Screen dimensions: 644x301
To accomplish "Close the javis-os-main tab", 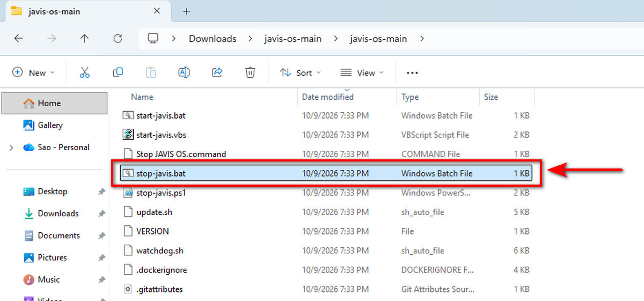I will (x=157, y=11).
